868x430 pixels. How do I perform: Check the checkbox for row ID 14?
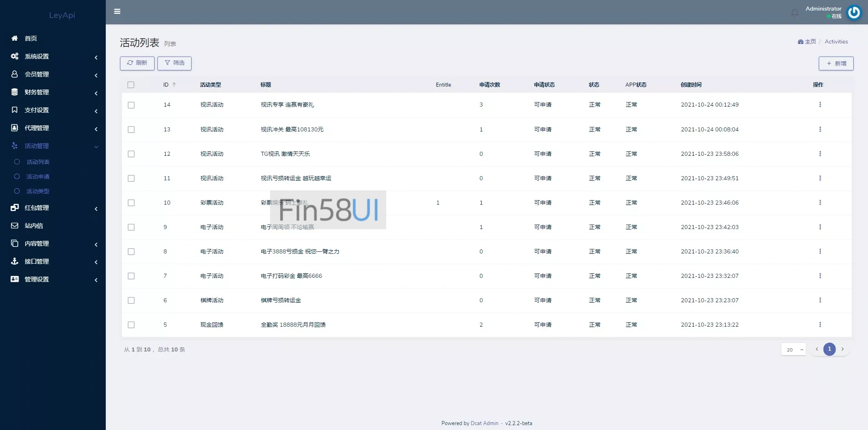(131, 105)
